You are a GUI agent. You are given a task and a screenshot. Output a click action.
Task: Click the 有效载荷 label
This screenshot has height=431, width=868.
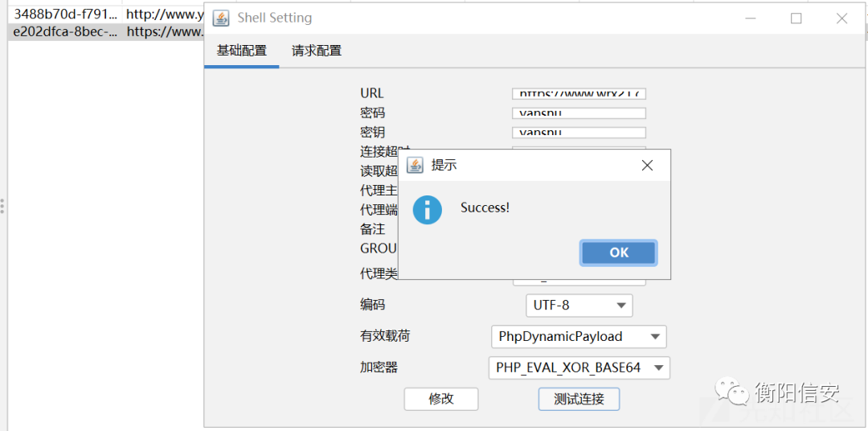385,336
